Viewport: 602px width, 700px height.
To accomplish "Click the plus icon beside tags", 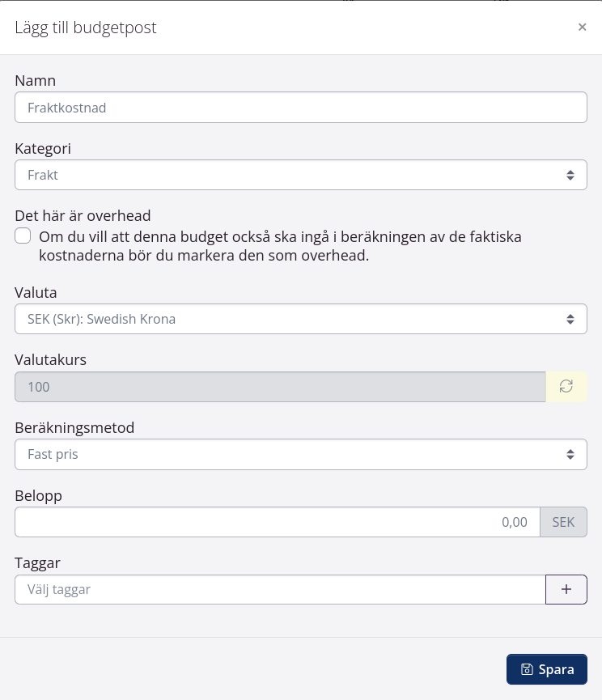I will point(566,589).
